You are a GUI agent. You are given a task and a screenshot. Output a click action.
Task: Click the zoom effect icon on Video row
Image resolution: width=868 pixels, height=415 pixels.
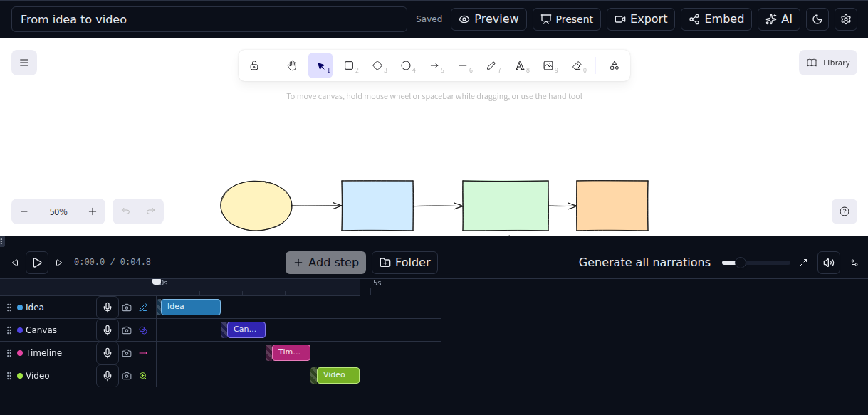click(x=143, y=376)
